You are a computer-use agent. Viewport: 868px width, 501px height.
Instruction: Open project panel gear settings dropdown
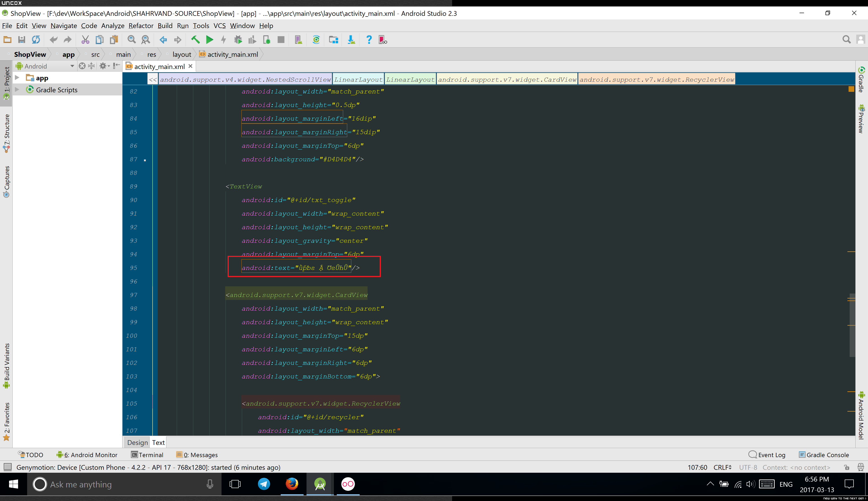104,66
